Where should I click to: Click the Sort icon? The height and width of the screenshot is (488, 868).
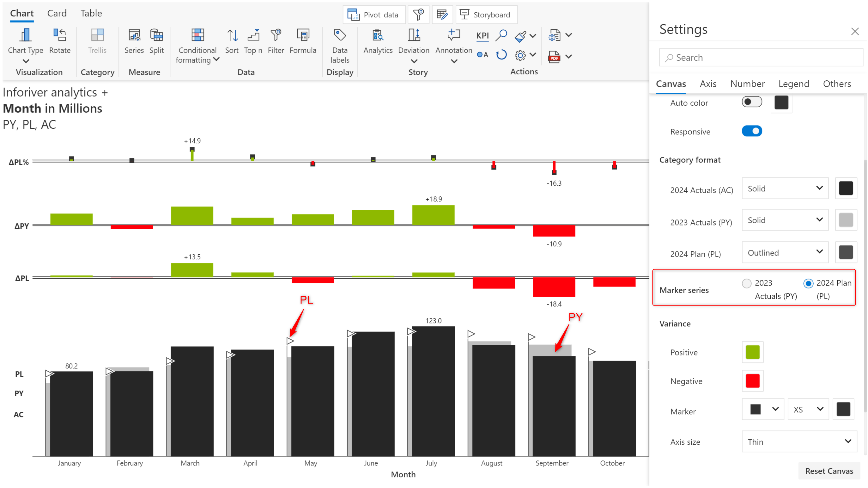point(232,35)
